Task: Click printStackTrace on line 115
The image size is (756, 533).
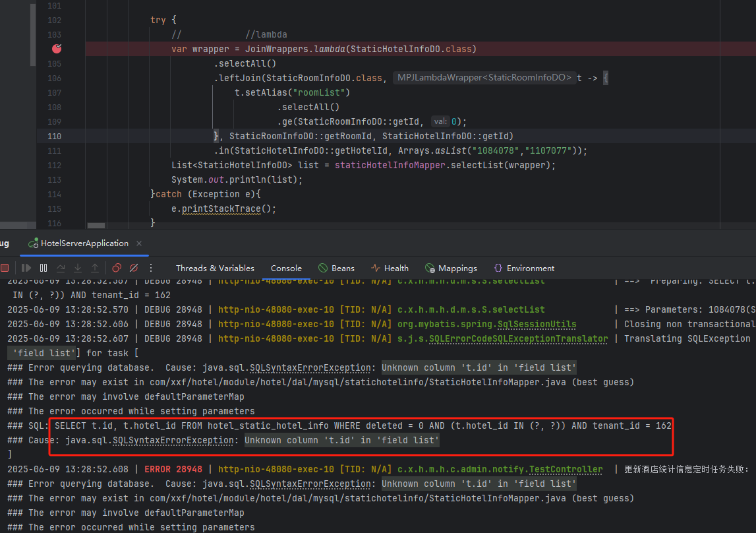Action: (x=221, y=209)
